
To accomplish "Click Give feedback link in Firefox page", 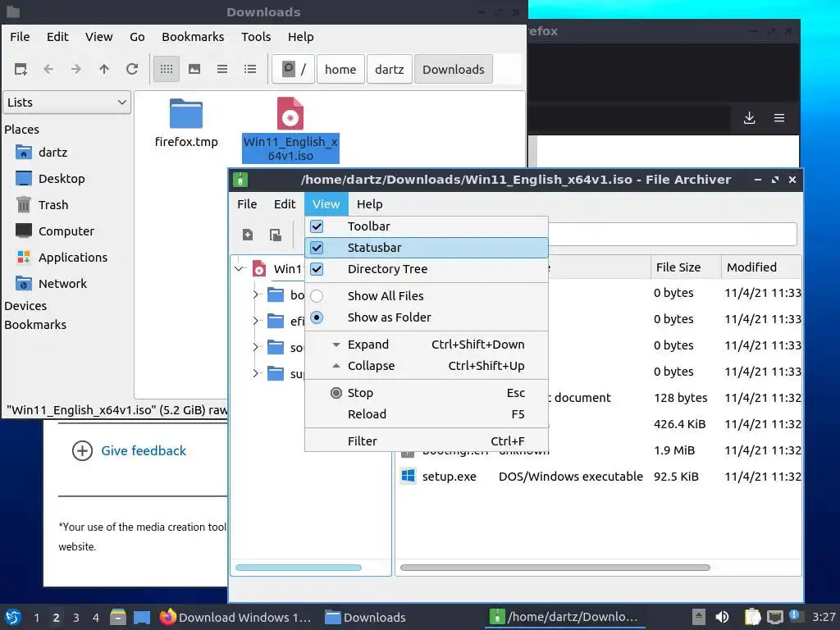I will pos(144,451).
